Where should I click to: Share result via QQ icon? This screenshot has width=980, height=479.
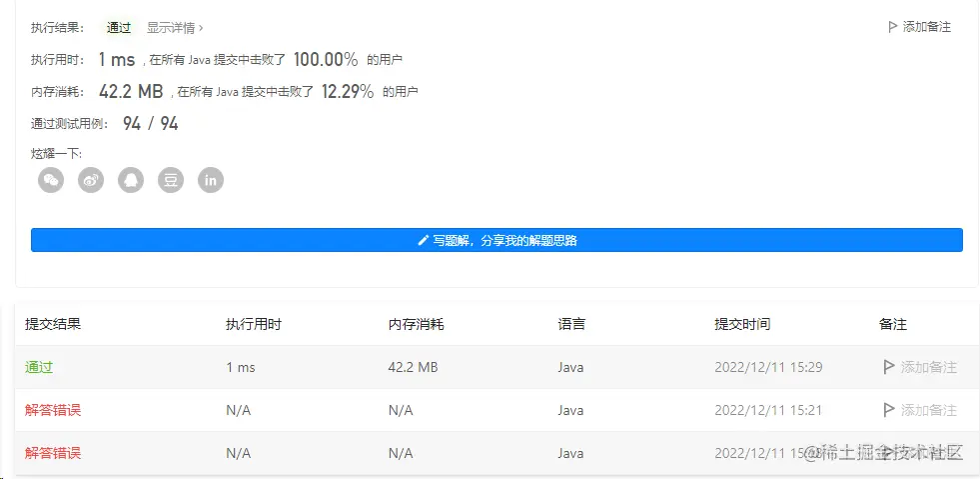131,181
